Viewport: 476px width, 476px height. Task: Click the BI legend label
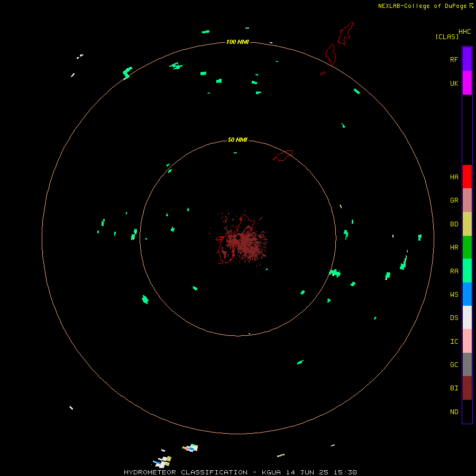click(454, 388)
